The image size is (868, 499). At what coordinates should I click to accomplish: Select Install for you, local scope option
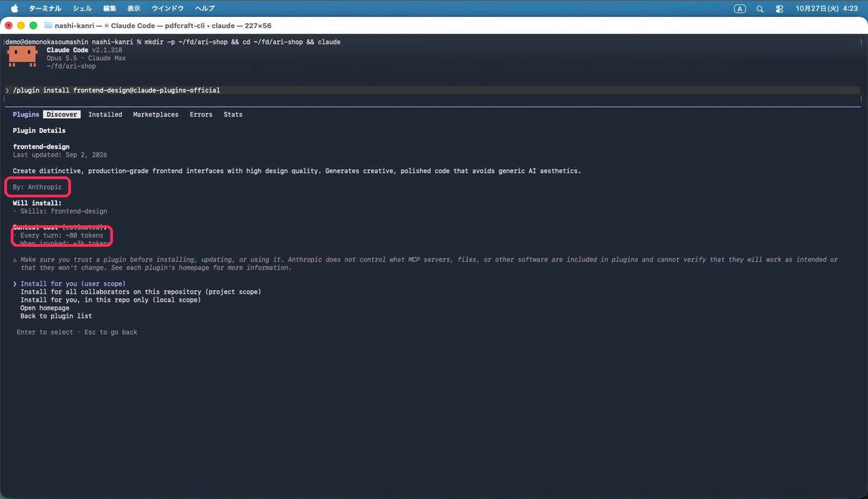pos(111,300)
